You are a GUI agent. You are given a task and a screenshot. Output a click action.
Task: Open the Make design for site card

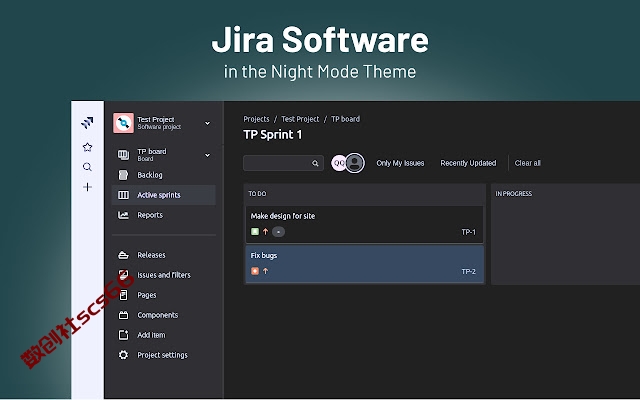pyautogui.click(x=364, y=224)
